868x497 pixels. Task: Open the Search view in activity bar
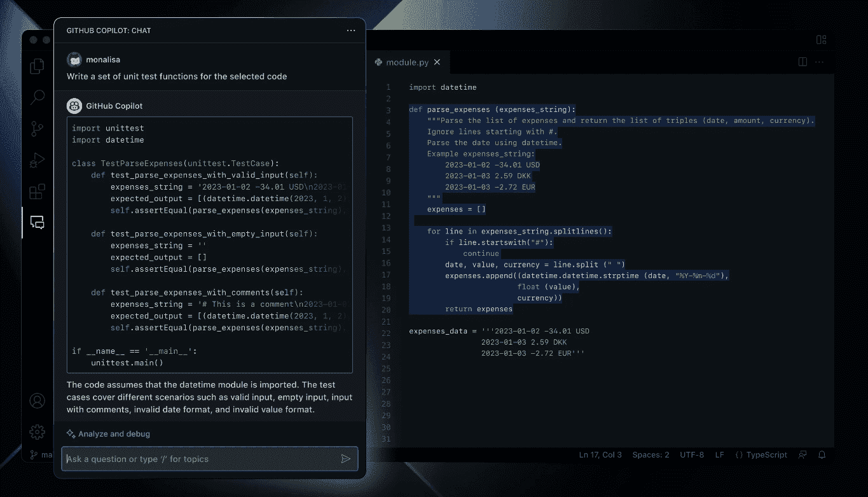[x=38, y=97]
